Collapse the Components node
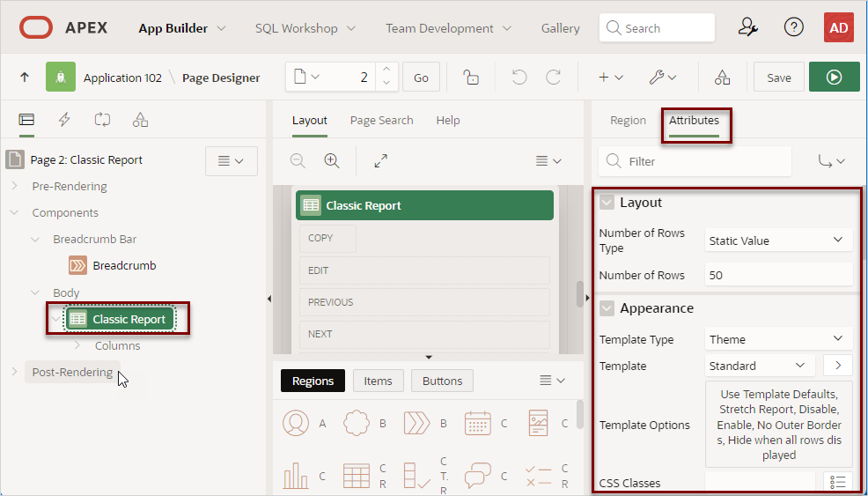Screen dimensions: 868x496 pyautogui.click(x=15, y=213)
